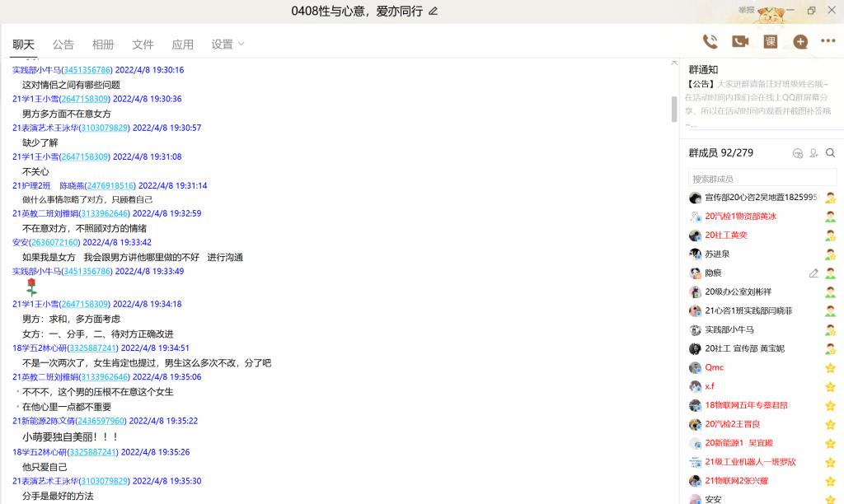Open the 相册 tab
Screen dimensions: 844x504
[103, 44]
